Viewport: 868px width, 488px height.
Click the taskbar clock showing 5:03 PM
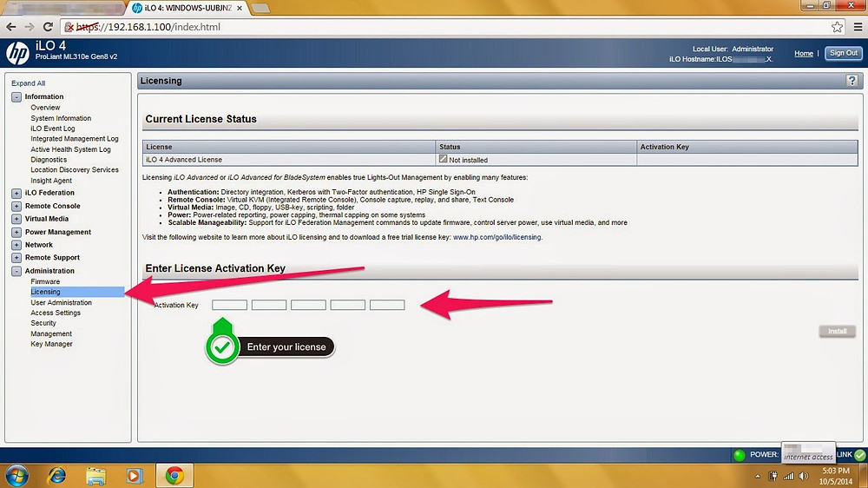[836, 476]
